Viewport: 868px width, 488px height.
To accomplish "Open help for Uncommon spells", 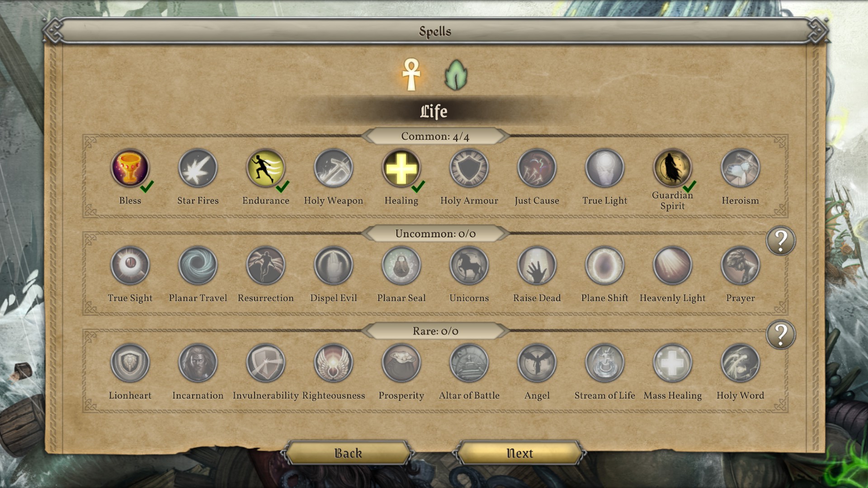I will [x=781, y=241].
